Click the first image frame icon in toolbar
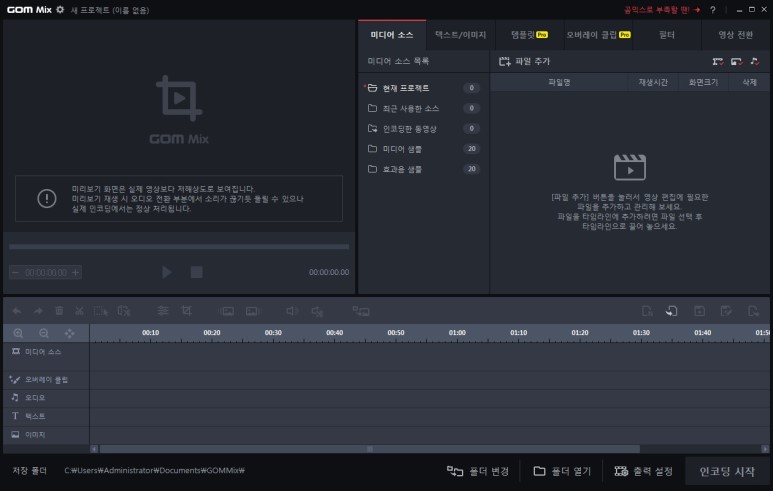Viewport: 773px width, 491px height. (x=227, y=311)
